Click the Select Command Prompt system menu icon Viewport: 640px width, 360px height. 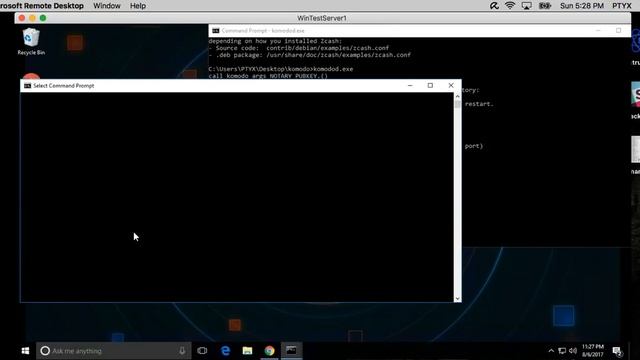click(x=27, y=86)
